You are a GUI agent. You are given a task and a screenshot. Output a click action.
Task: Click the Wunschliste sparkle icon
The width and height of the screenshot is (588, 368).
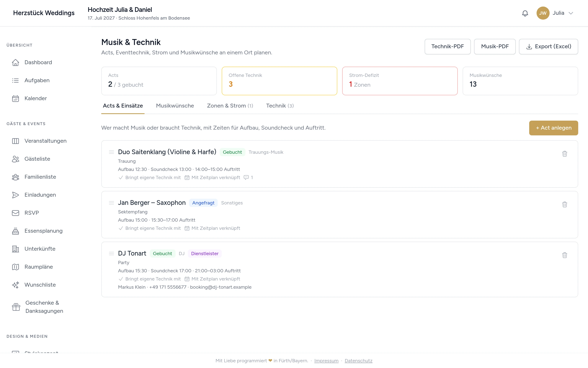point(16,285)
